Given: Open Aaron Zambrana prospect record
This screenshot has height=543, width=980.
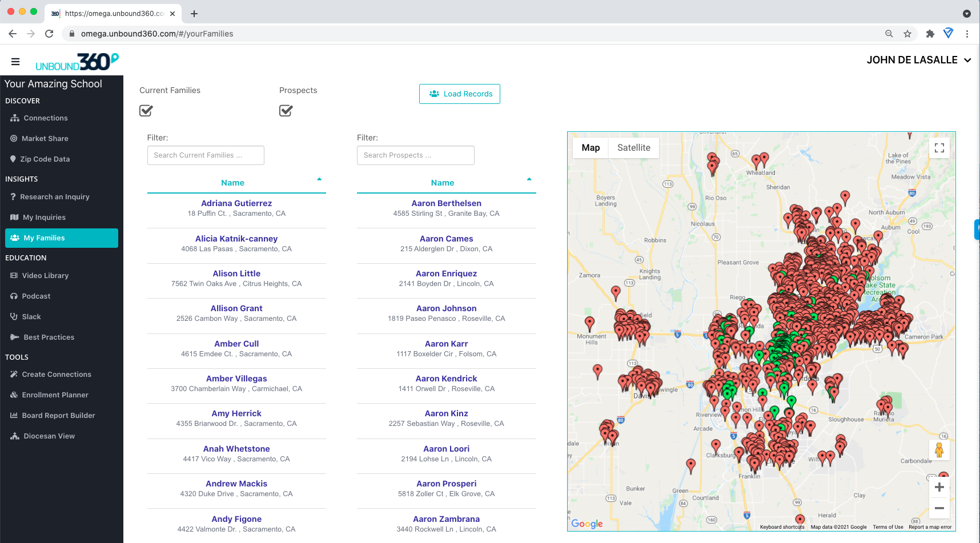Looking at the screenshot, I should coord(447,519).
